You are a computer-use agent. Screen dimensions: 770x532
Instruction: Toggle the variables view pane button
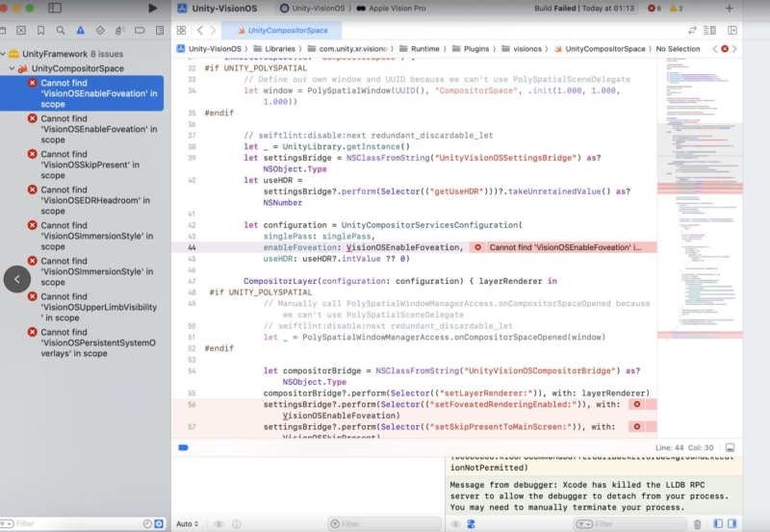(718, 524)
